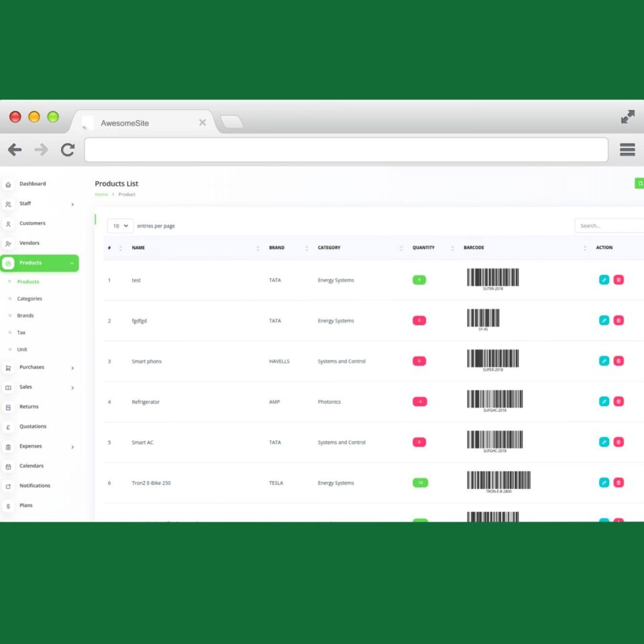The image size is (644, 644).
Task: Edit the Refrigerator product
Action: [604, 401]
